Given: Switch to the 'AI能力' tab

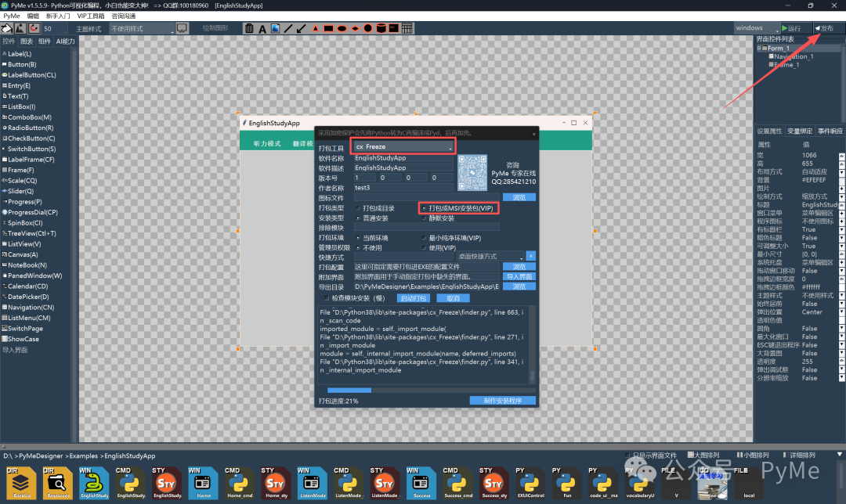Looking at the screenshot, I should tap(65, 41).
